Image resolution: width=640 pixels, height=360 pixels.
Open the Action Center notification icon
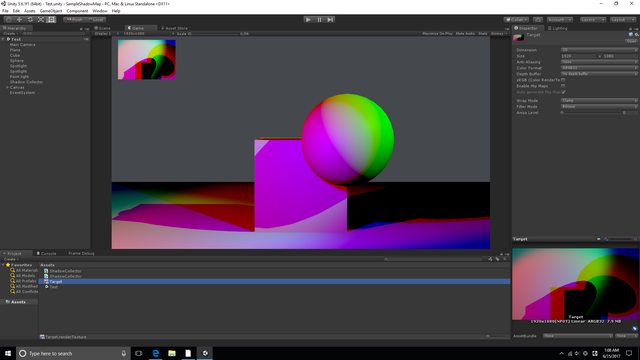pos(629,353)
